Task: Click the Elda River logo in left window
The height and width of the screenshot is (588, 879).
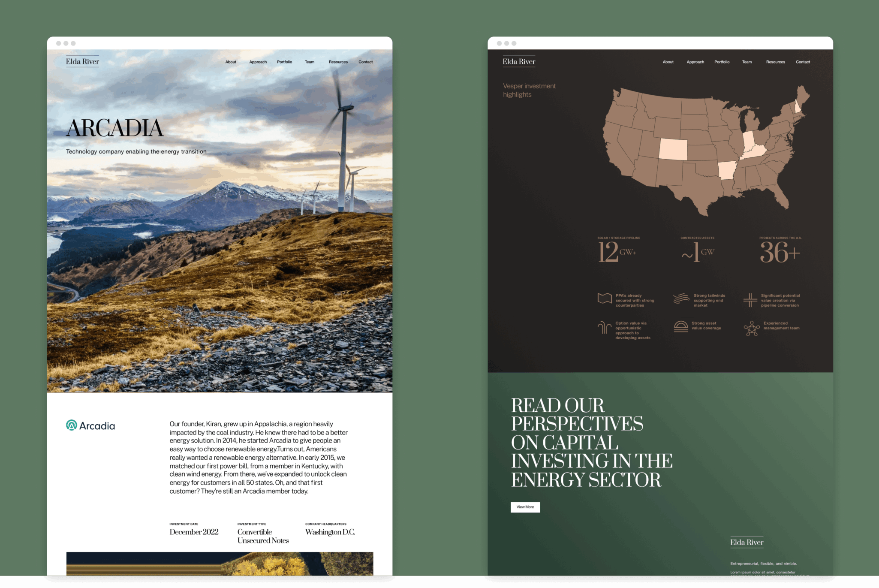Action: pyautogui.click(x=82, y=61)
